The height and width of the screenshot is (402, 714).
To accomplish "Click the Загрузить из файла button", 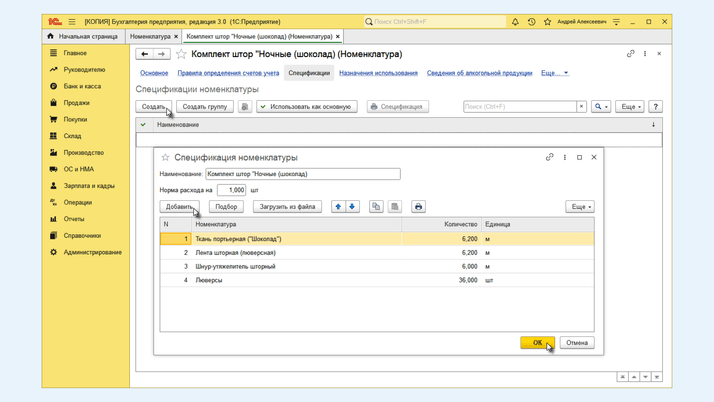I will (x=287, y=207).
